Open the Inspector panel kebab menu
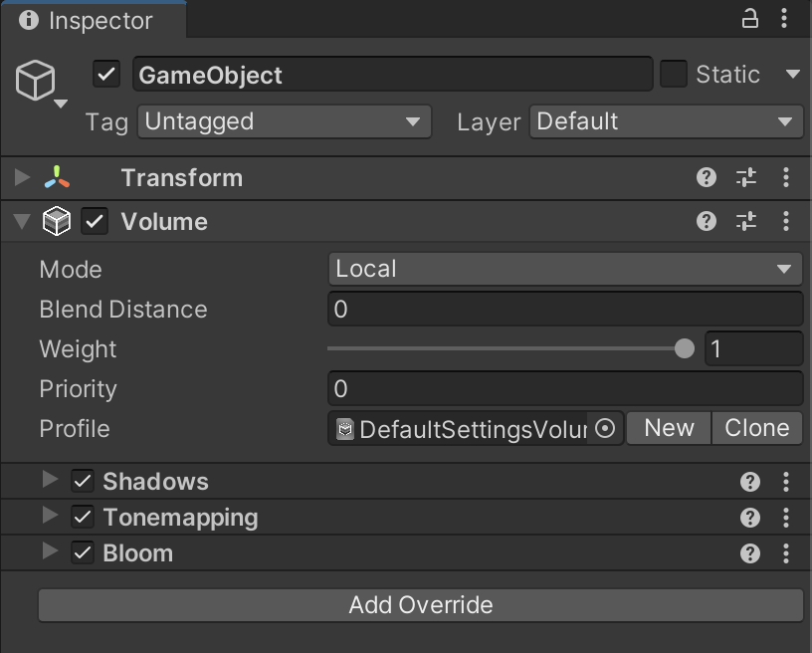812x653 pixels. [785, 18]
